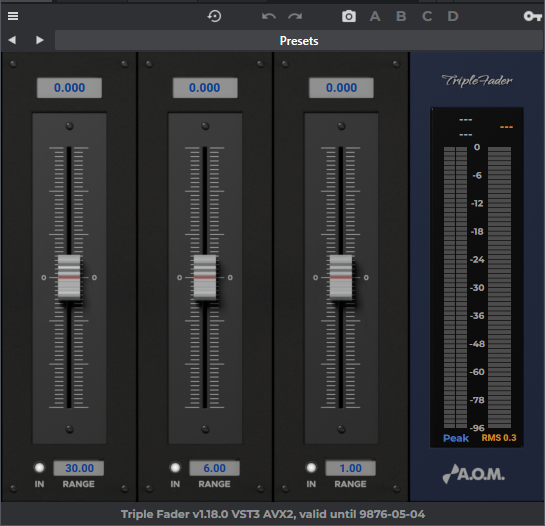Click the -96 meter scale label
This screenshot has height=526, width=545.
click(477, 428)
